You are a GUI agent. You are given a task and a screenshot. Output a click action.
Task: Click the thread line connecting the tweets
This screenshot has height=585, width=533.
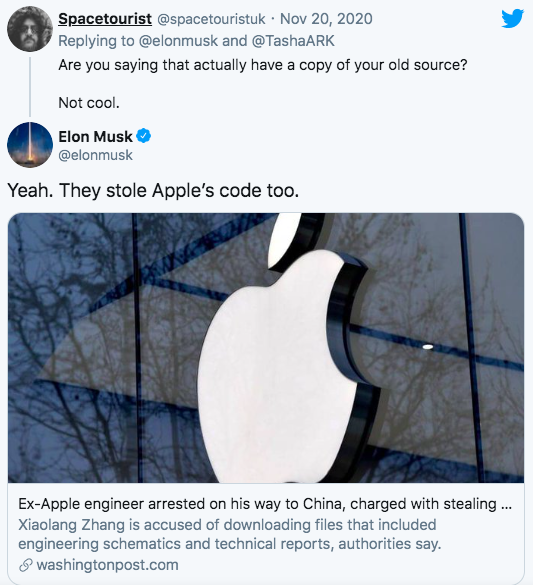[x=30, y=87]
